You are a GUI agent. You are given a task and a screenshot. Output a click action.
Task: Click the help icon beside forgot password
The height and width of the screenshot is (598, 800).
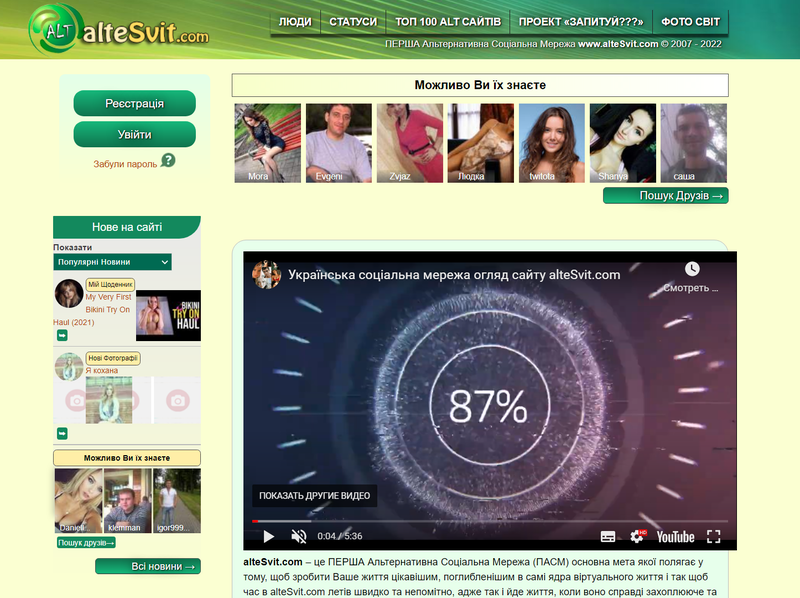(168, 160)
